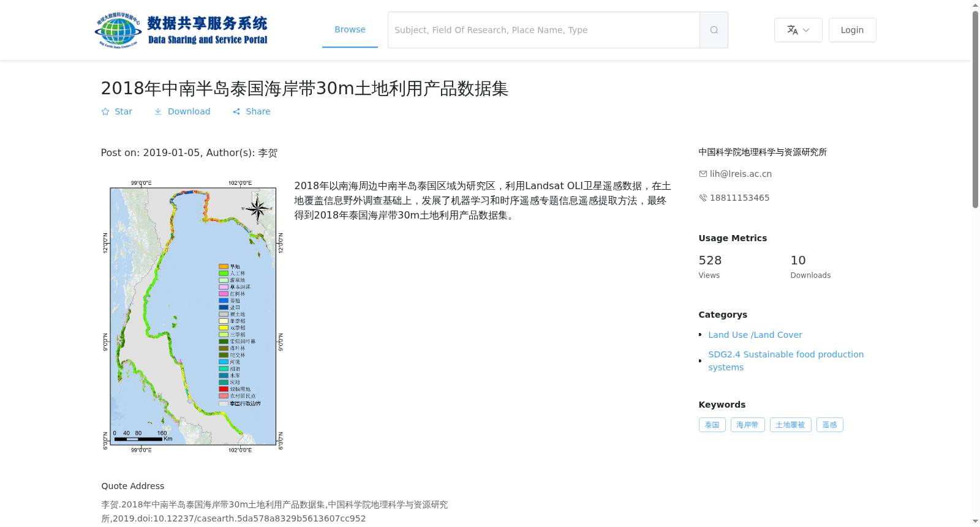The height and width of the screenshot is (527, 980).
Task: Click the Categorys heading
Action: coord(723,315)
